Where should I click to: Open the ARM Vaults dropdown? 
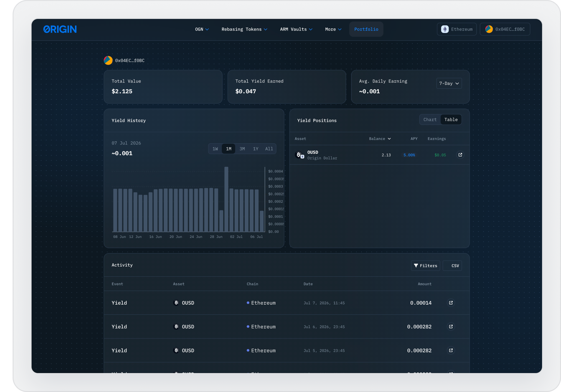click(296, 29)
